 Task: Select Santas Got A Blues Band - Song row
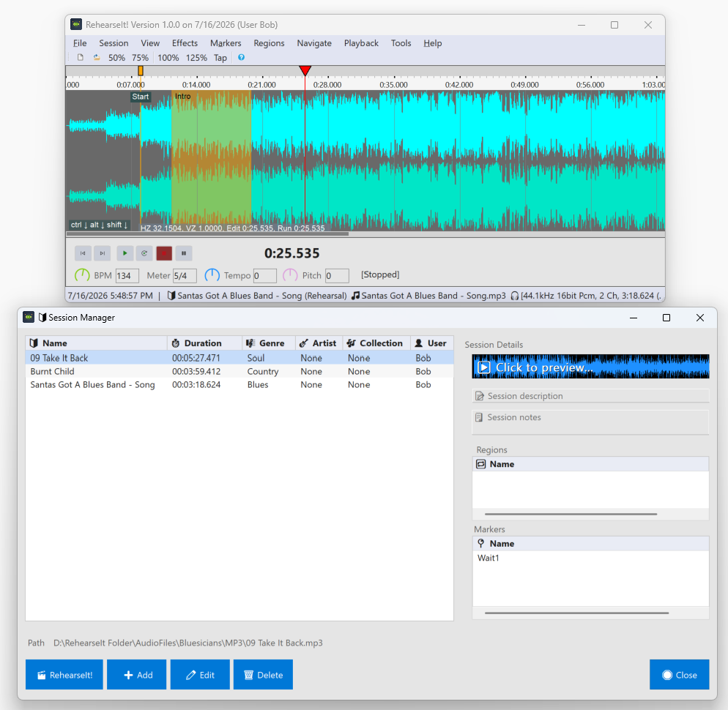[x=239, y=385]
